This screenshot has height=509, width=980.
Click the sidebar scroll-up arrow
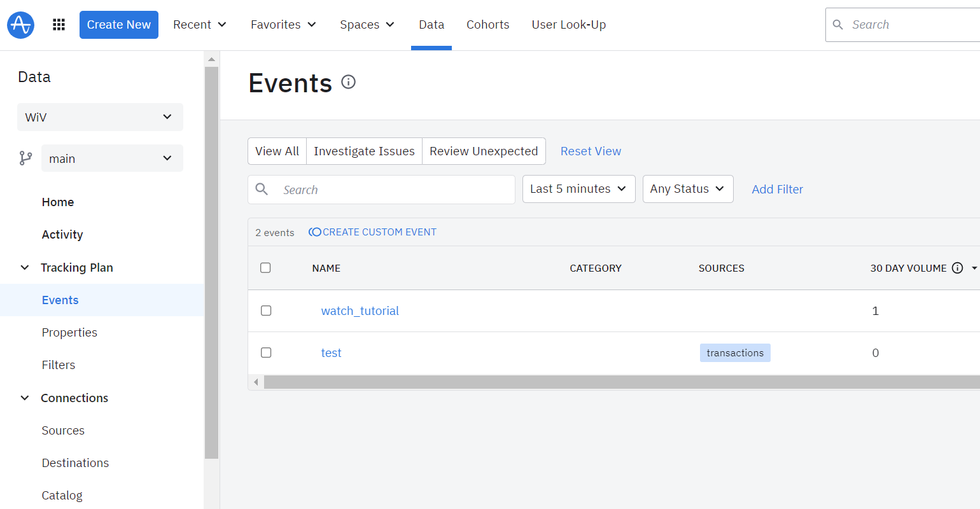pos(211,59)
